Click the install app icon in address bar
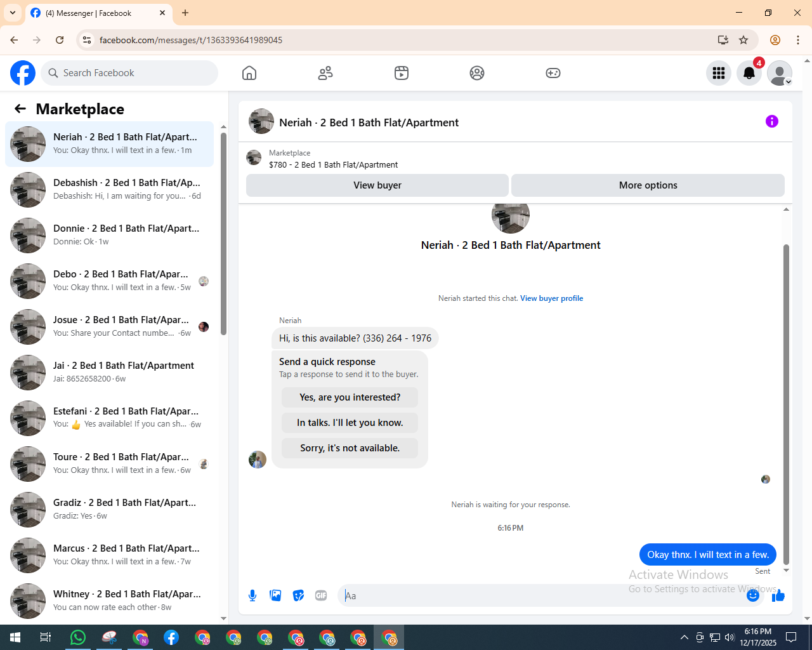The image size is (812, 650). [723, 40]
